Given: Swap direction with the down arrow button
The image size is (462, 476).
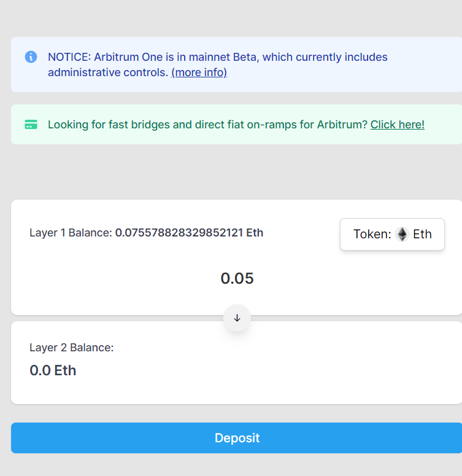Looking at the screenshot, I should (x=237, y=318).
